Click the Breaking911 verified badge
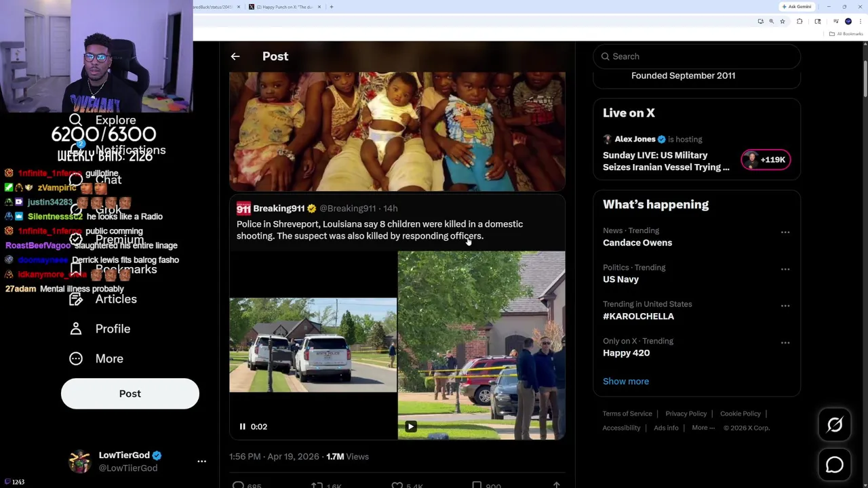Viewport: 868px width, 488px height. 312,208
